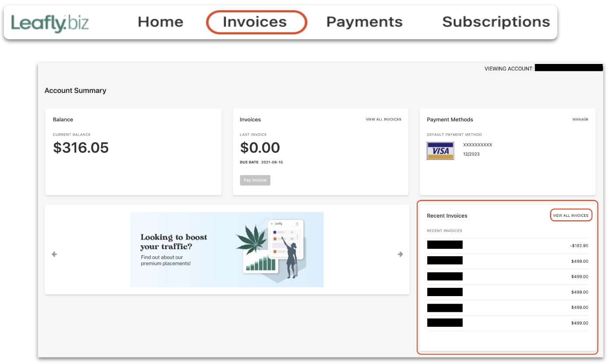Click the due date 2021-06-15
The width and height of the screenshot is (610, 364).
pos(272,162)
